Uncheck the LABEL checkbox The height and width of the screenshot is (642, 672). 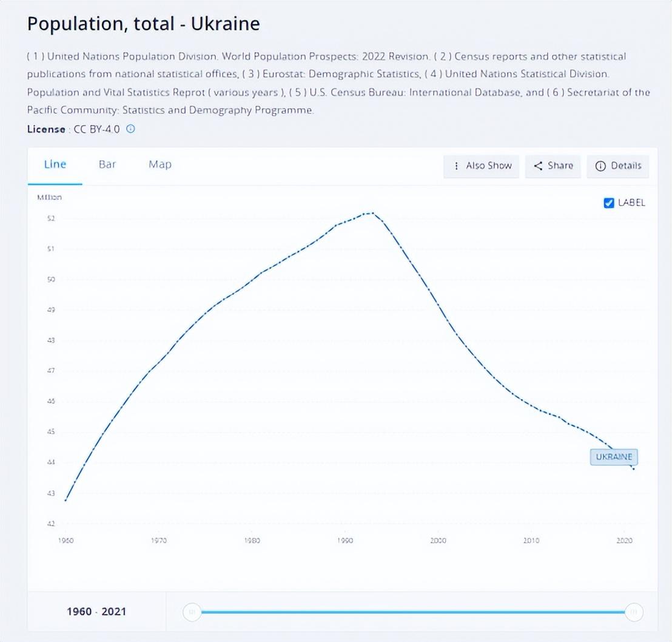[609, 203]
